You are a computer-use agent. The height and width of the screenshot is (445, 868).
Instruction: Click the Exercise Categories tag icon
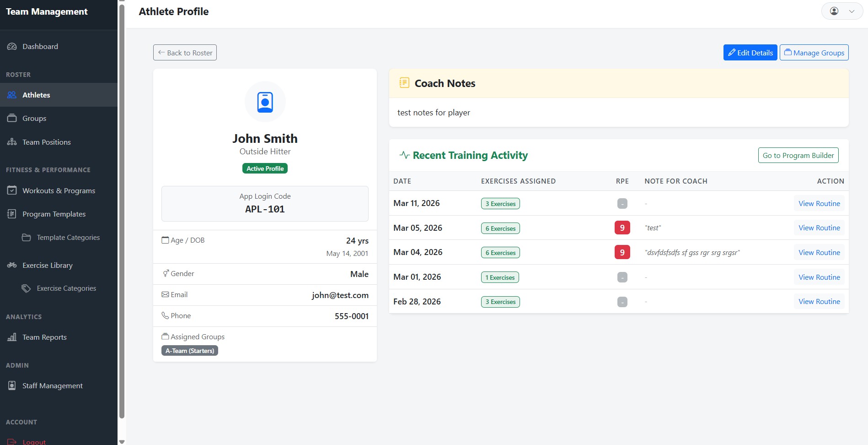click(27, 288)
